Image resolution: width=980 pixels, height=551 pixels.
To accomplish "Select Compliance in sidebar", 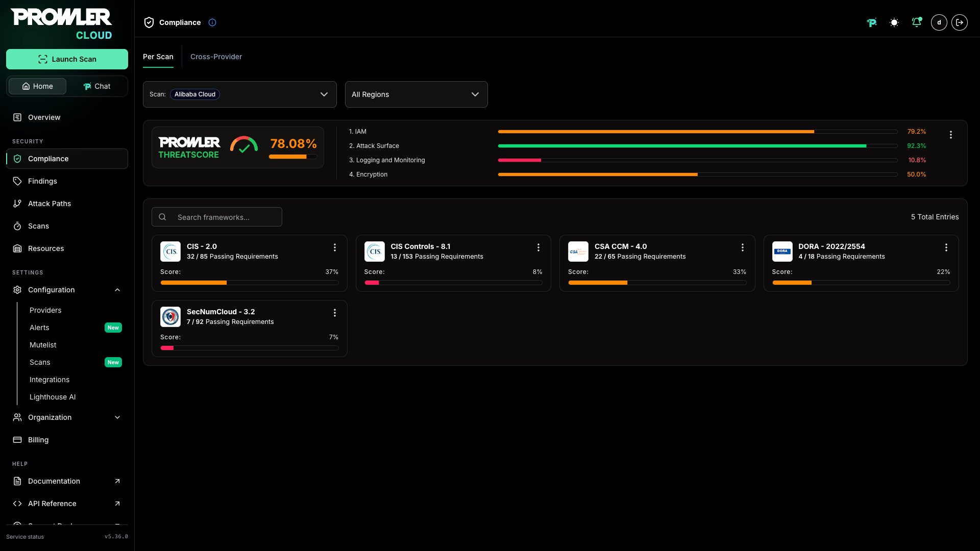I will point(67,159).
